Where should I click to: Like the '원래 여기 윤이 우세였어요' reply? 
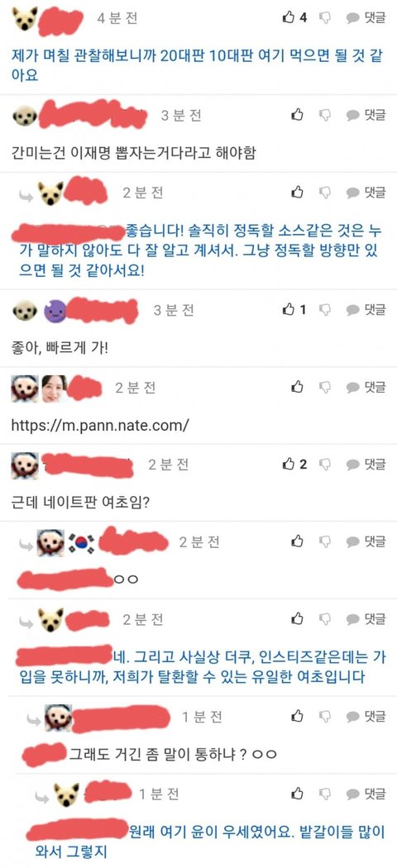297,794
